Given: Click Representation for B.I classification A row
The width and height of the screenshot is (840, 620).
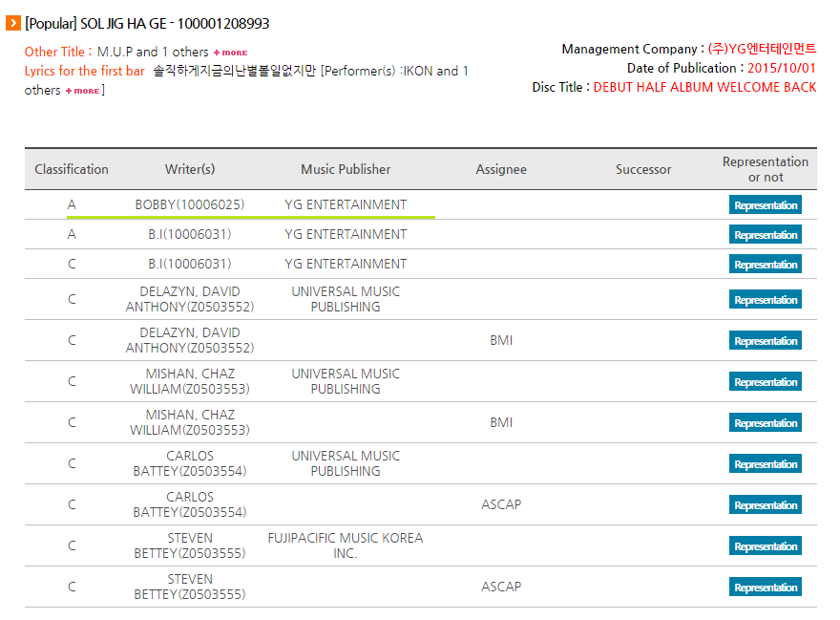Looking at the screenshot, I should pos(765,234).
